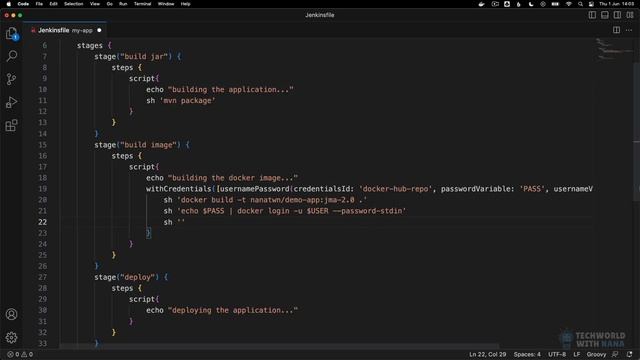
Task: Open the Apple menu
Action: point(8,4)
